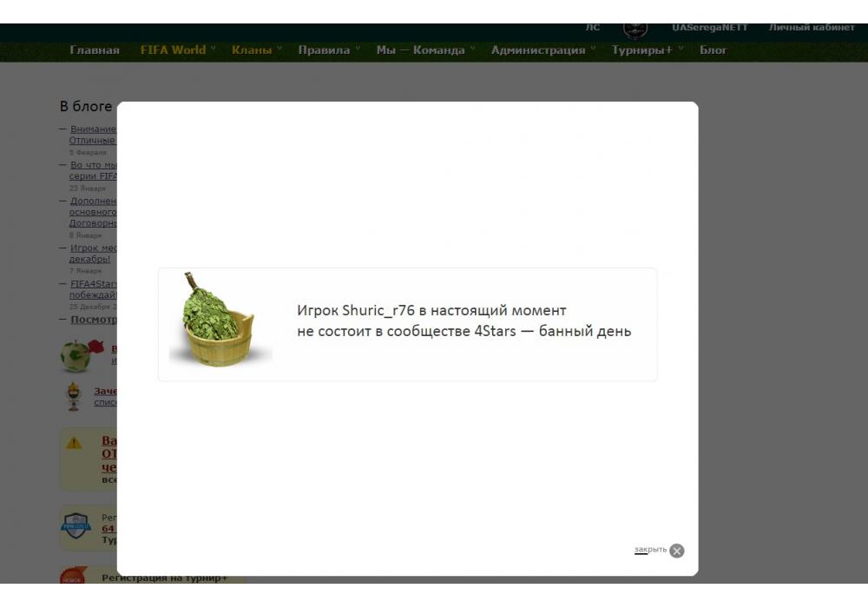Click the yellow warning triangle icon
The width and height of the screenshot is (868, 608).
[x=75, y=443]
